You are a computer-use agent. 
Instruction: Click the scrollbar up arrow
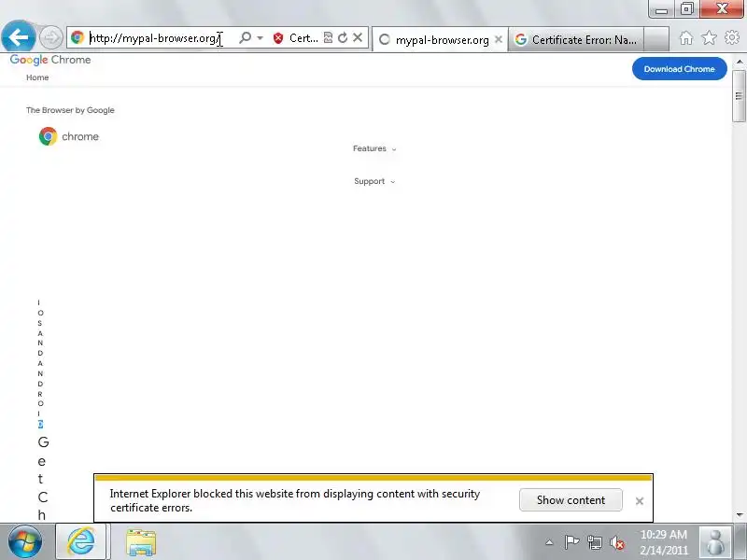[740, 62]
